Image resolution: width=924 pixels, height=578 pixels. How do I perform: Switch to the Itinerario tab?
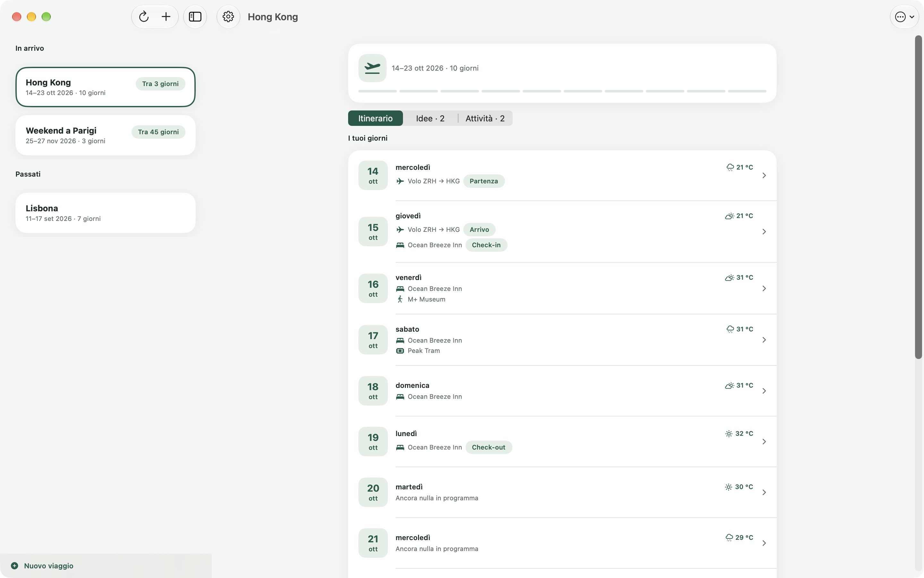click(x=375, y=118)
